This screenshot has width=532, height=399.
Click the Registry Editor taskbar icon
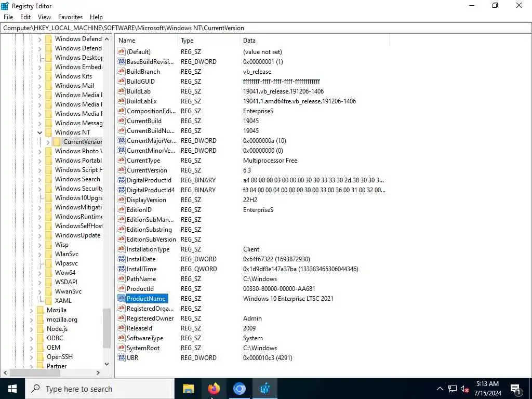click(264, 389)
